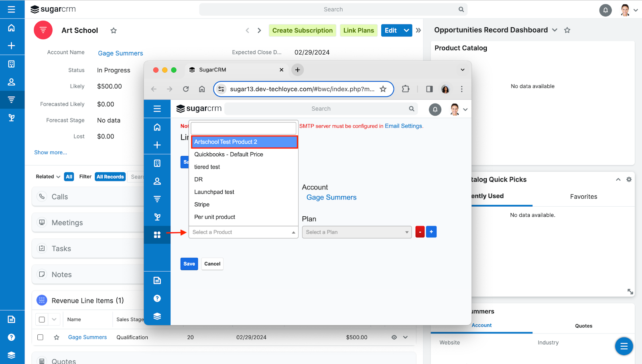
Task: Click Link Plans button
Action: (359, 31)
